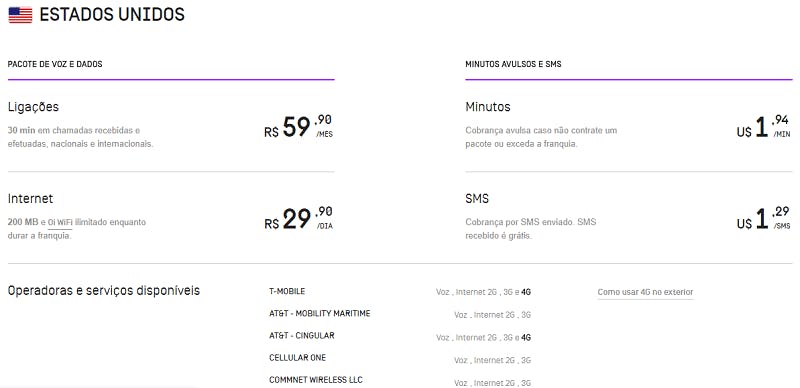
Task: Select the 'COMMNET WIRELESS LLC' operator row
Action: coord(316,380)
